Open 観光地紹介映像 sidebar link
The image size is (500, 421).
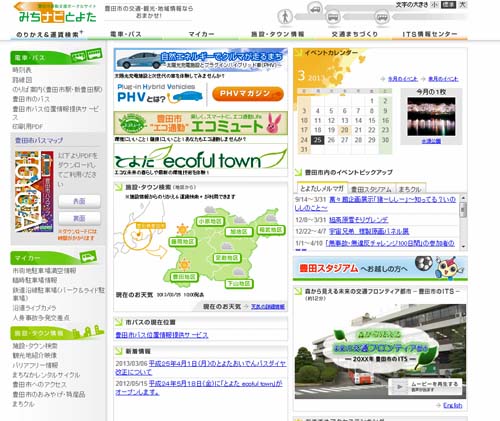pyautogui.click(x=35, y=356)
